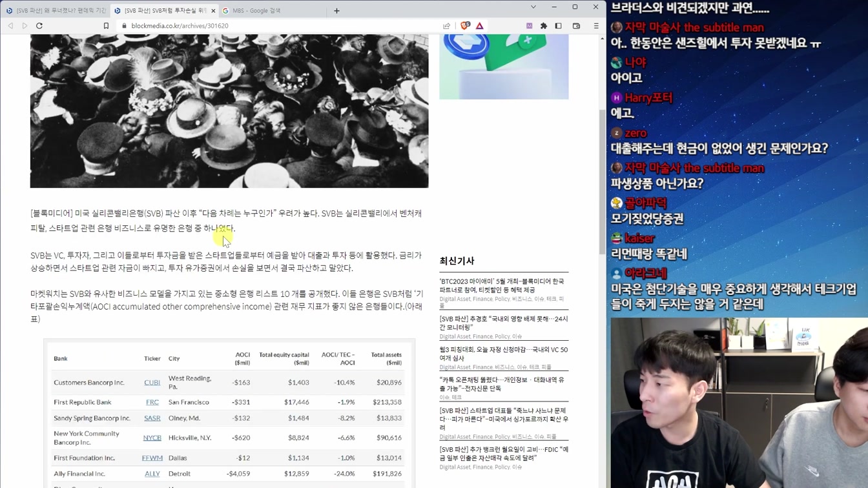Open the 추경호 국내외 영향 배제 못해 article

[504, 323]
